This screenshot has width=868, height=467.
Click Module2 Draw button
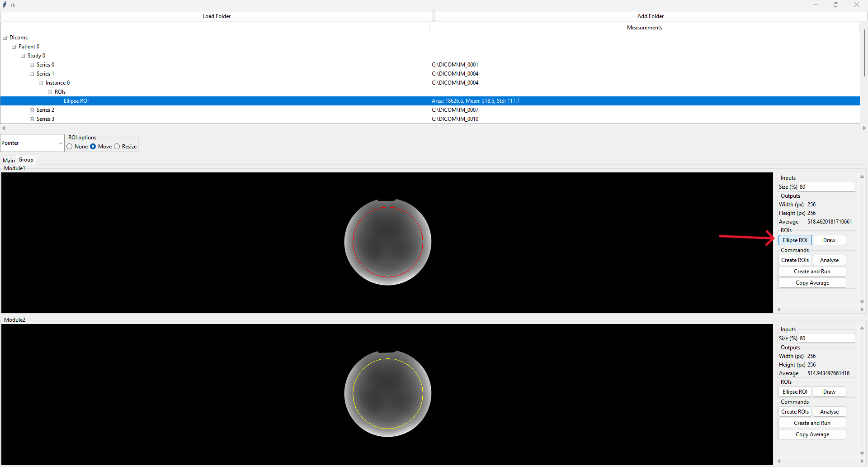pyautogui.click(x=829, y=392)
